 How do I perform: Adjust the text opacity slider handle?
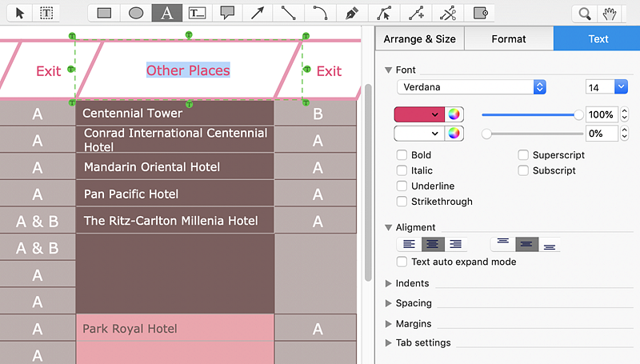(x=578, y=115)
